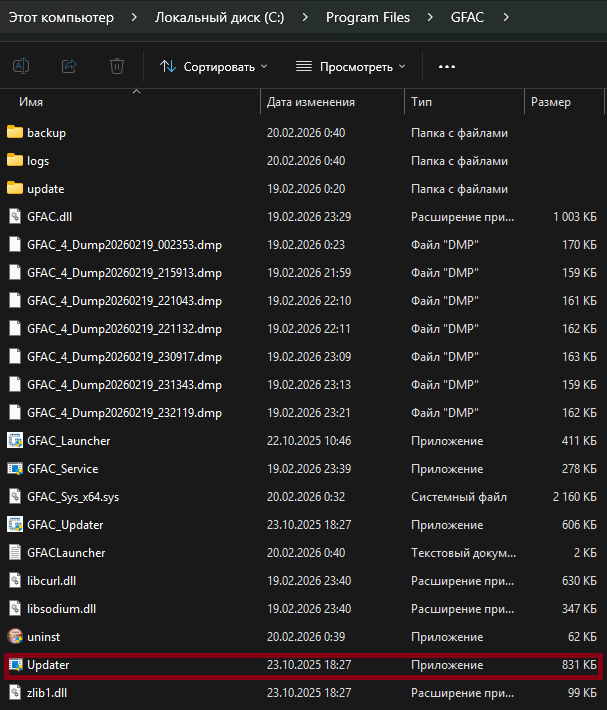
Task: Select the GFAC_Service application icon
Action: [14, 468]
